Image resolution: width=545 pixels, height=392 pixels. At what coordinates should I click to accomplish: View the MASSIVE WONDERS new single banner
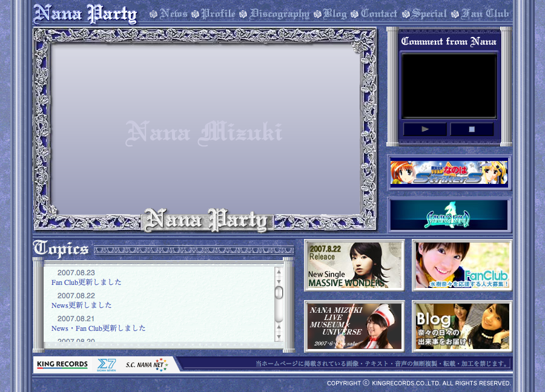coord(354,266)
